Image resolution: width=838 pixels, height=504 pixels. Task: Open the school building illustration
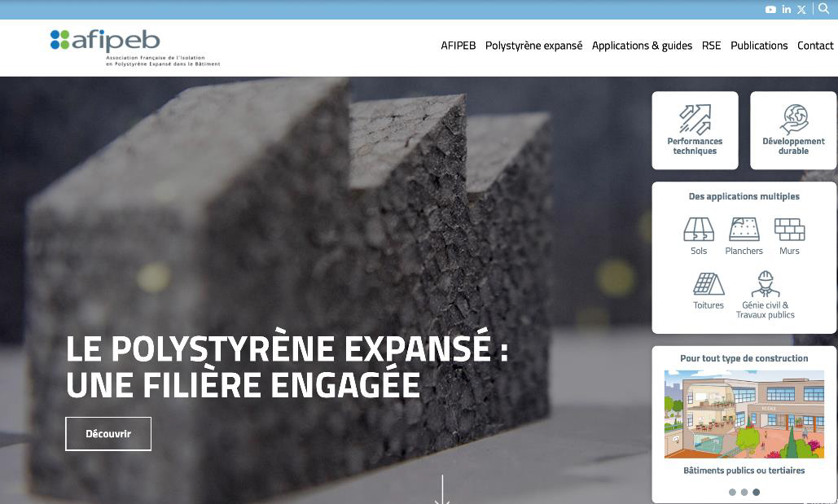744,414
